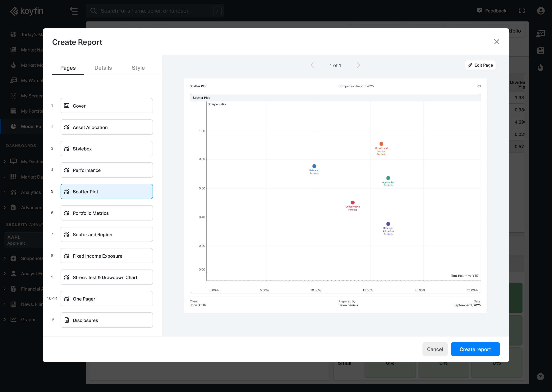Click the Feedback chat icon

tap(480, 11)
